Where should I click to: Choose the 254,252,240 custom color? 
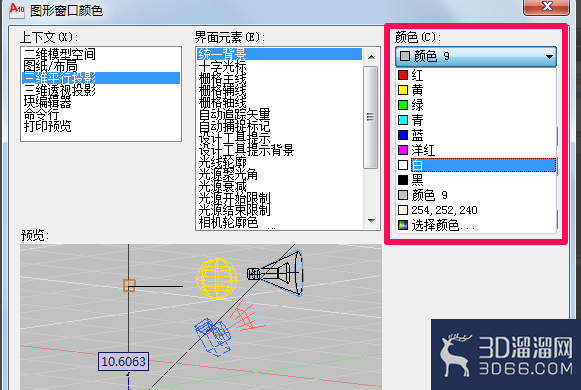point(476,210)
